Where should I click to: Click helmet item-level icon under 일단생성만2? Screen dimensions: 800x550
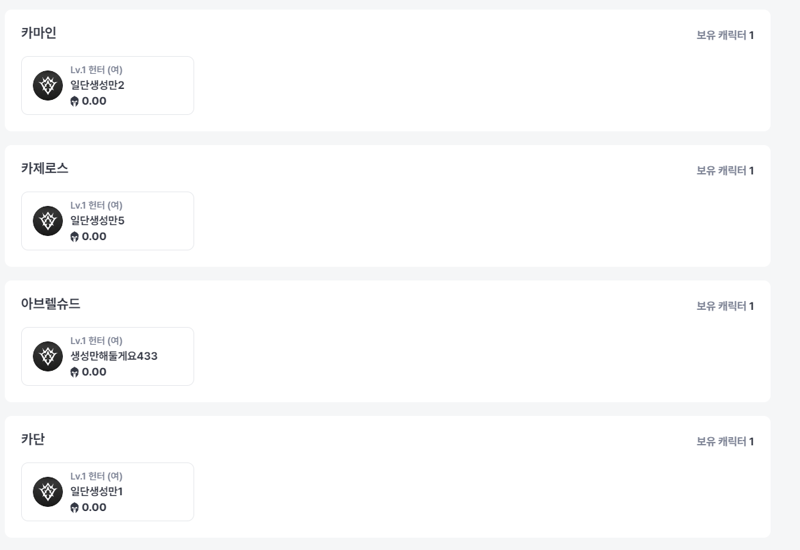pos(74,101)
